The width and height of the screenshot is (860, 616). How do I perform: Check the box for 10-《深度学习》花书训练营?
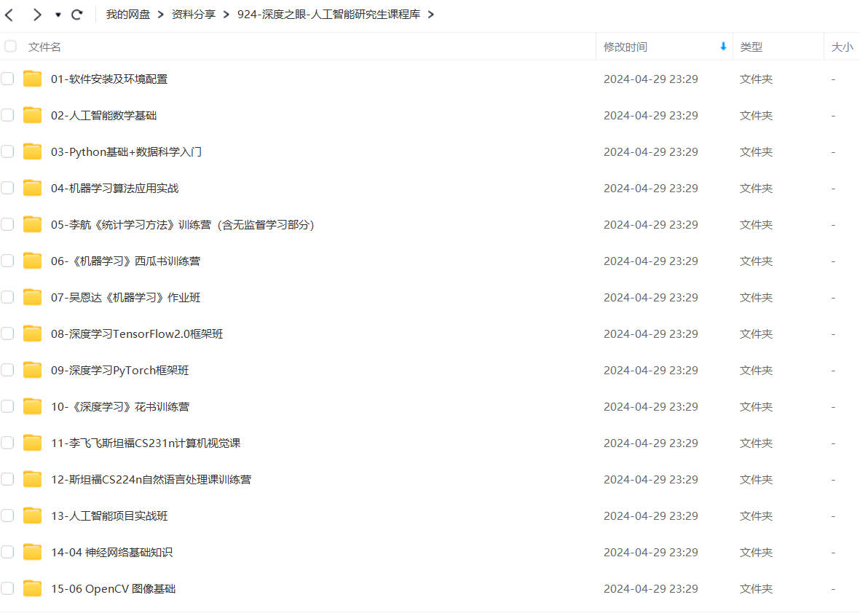(7, 406)
